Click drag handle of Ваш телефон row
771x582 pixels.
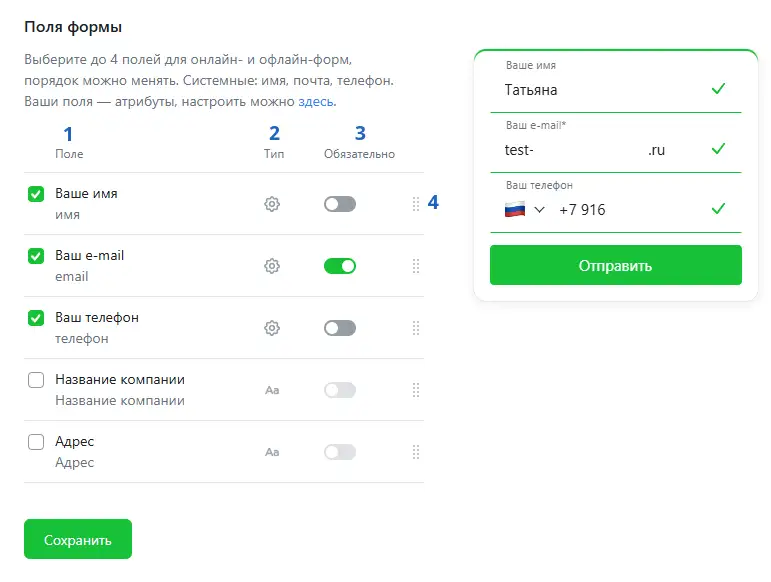[x=416, y=328]
